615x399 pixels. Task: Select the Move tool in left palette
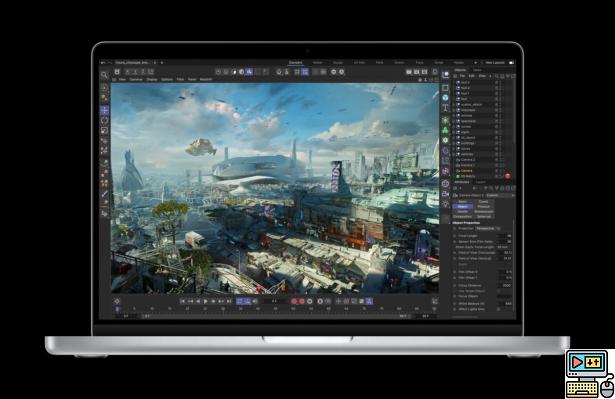click(104, 110)
